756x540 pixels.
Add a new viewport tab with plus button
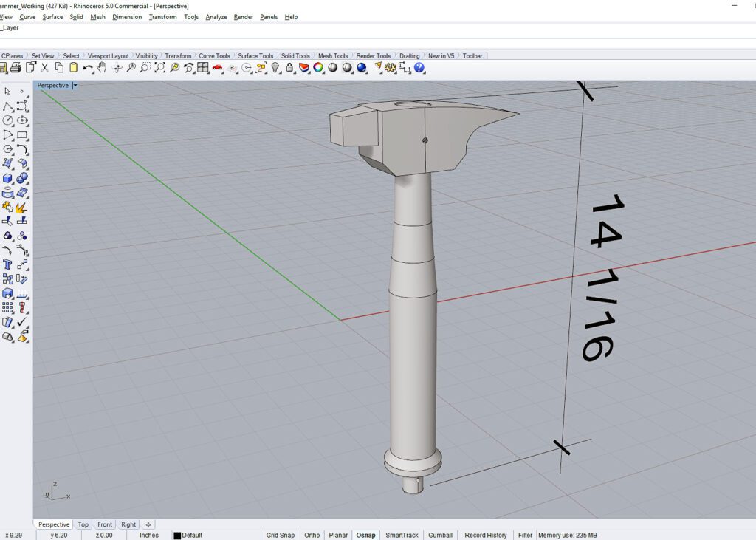[x=148, y=524]
